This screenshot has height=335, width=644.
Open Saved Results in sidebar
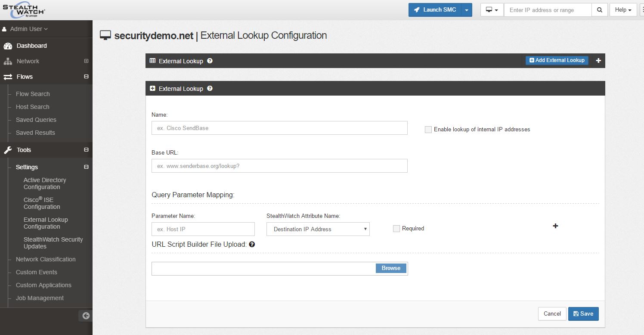tap(35, 133)
